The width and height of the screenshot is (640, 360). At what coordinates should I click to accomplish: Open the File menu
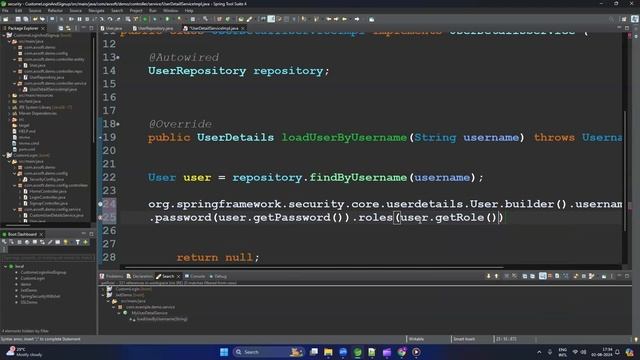pos(5,11)
